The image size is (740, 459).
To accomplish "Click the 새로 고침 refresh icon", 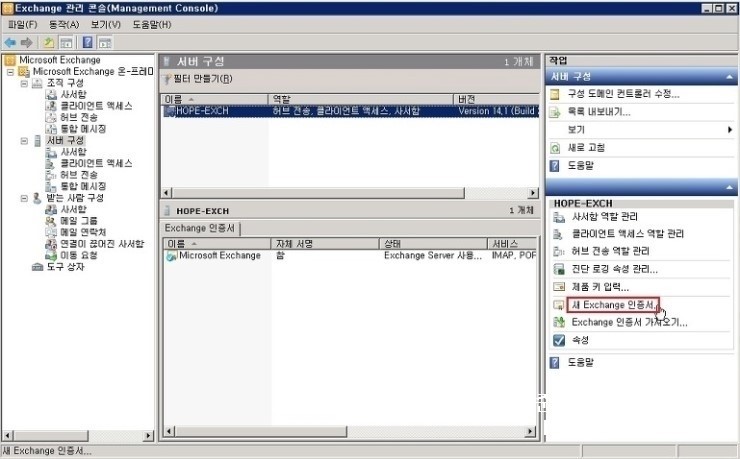I will tap(555, 148).
